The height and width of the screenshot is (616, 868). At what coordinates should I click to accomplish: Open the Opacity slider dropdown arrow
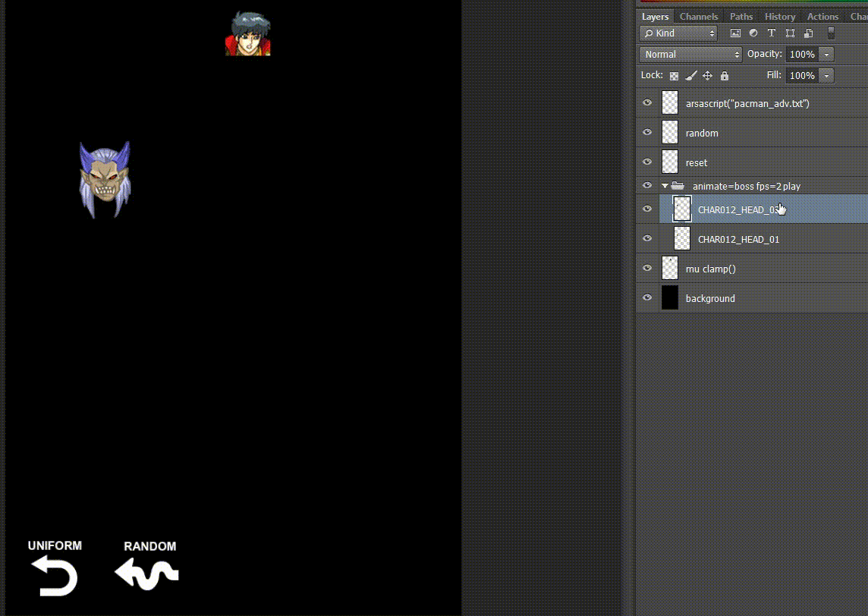click(826, 55)
